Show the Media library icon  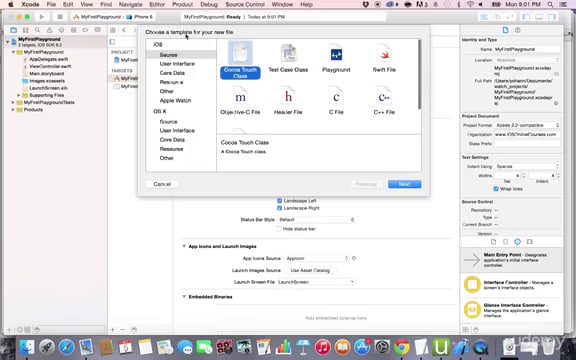coord(530,242)
